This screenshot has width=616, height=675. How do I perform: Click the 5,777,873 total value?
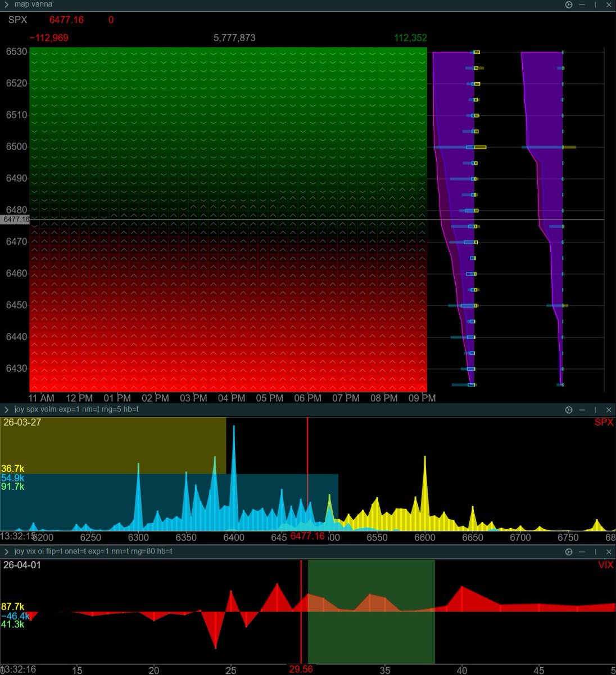234,38
